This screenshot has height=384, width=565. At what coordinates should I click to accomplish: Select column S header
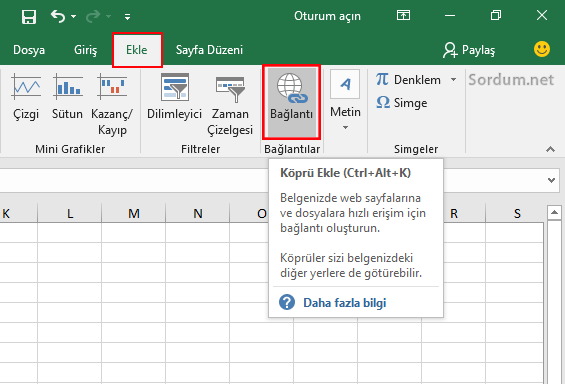pos(517,214)
